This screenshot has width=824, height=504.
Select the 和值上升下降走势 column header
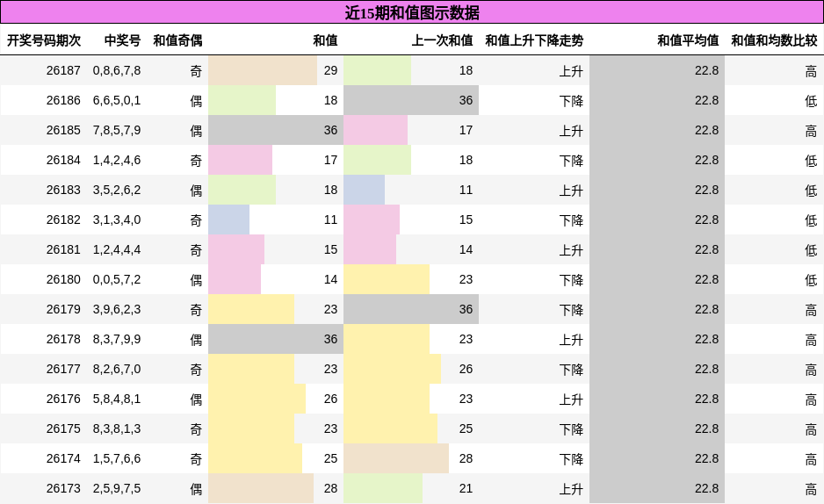534,40
